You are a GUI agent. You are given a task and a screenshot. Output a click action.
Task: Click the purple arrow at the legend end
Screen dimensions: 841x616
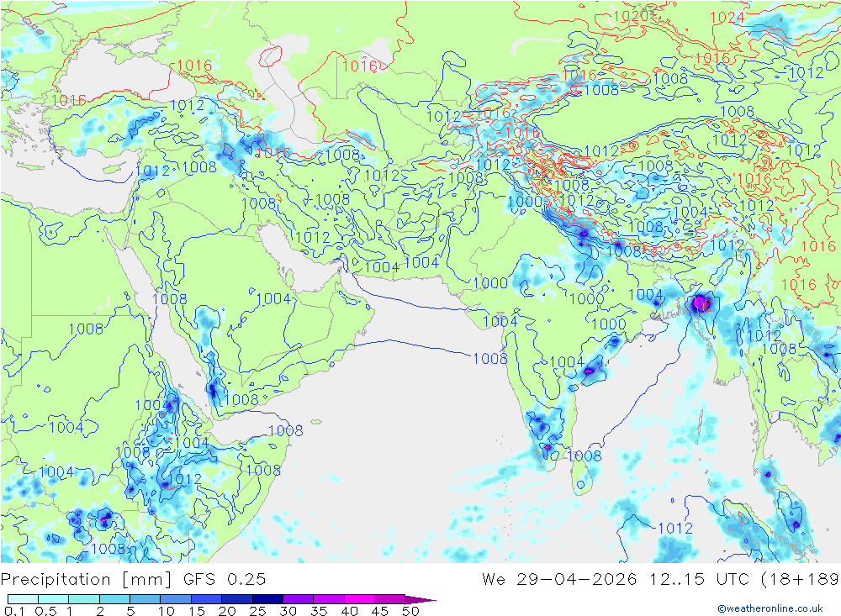tap(420, 600)
